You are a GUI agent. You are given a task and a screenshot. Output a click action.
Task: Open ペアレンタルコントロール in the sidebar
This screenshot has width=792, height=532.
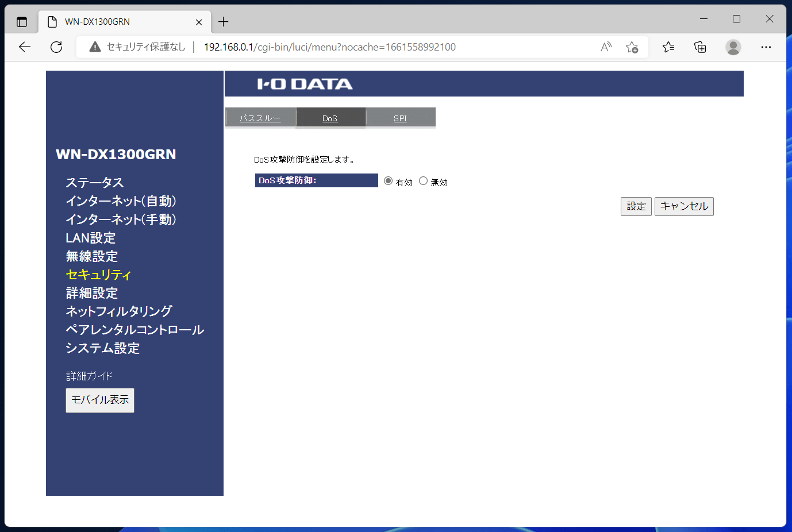[x=135, y=330]
